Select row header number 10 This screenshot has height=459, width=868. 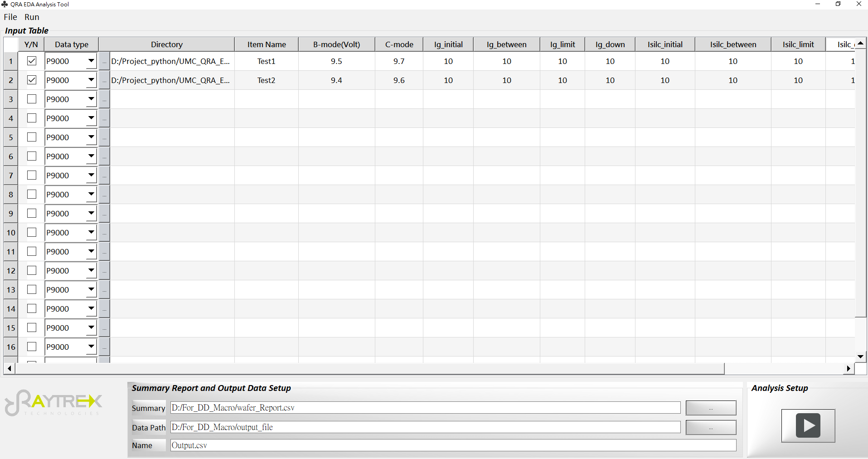(11, 233)
